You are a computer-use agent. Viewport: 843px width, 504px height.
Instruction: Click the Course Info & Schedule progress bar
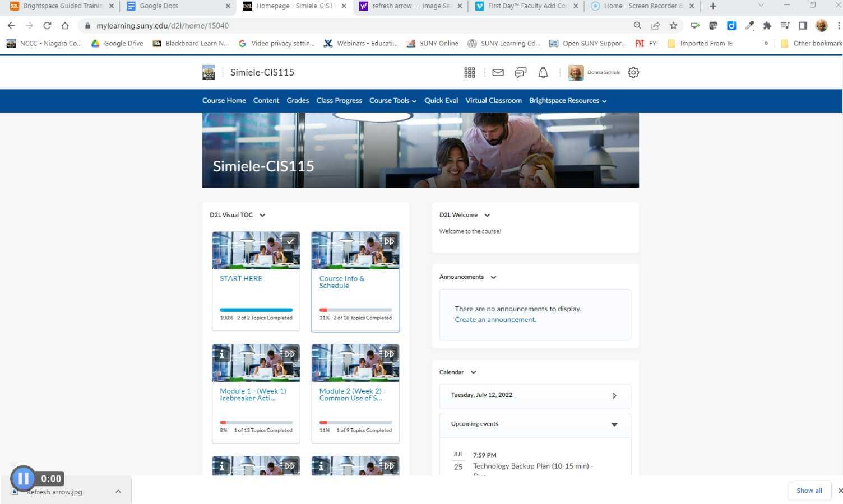355,310
